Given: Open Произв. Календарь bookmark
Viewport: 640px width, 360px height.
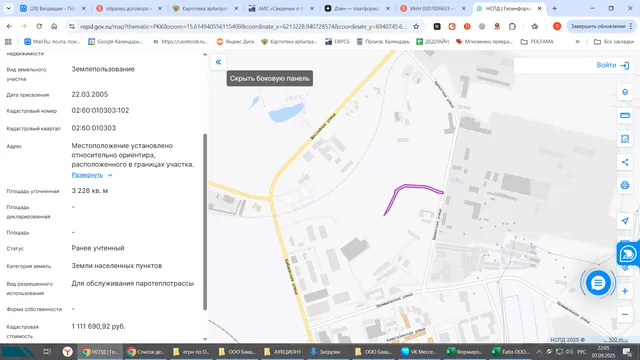Looking at the screenshot, I should (383, 42).
